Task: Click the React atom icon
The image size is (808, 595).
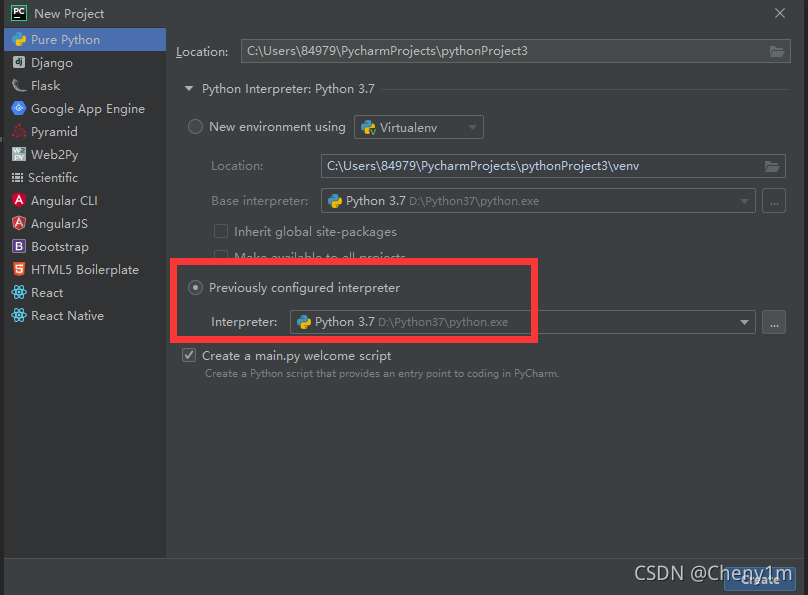Action: coord(19,292)
